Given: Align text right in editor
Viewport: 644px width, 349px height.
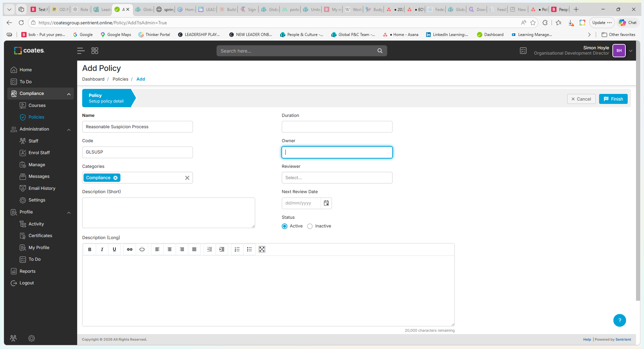Looking at the screenshot, I should [x=182, y=249].
